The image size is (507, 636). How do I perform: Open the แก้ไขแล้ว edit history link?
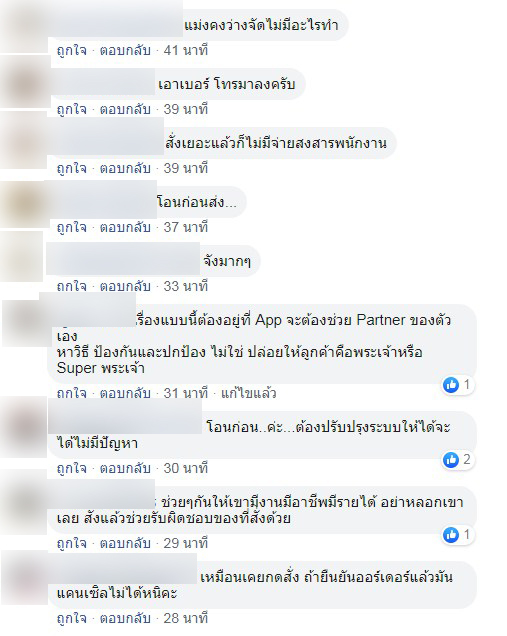[249, 393]
